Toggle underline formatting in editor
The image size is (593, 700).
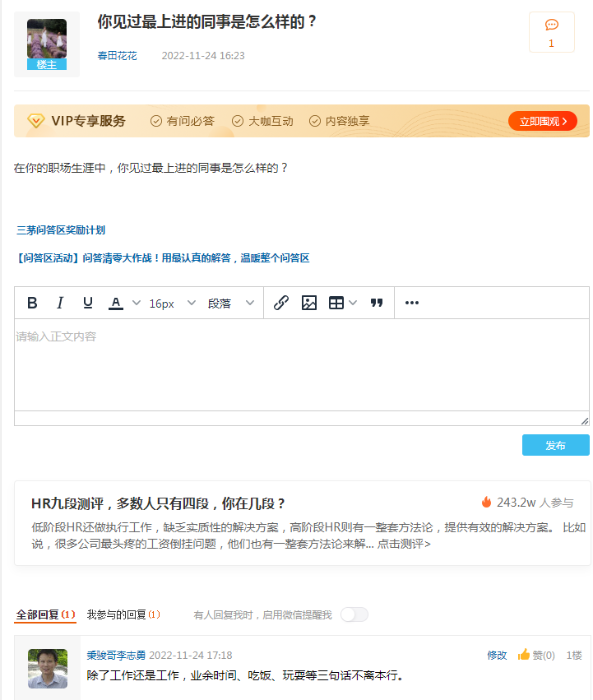click(x=88, y=304)
